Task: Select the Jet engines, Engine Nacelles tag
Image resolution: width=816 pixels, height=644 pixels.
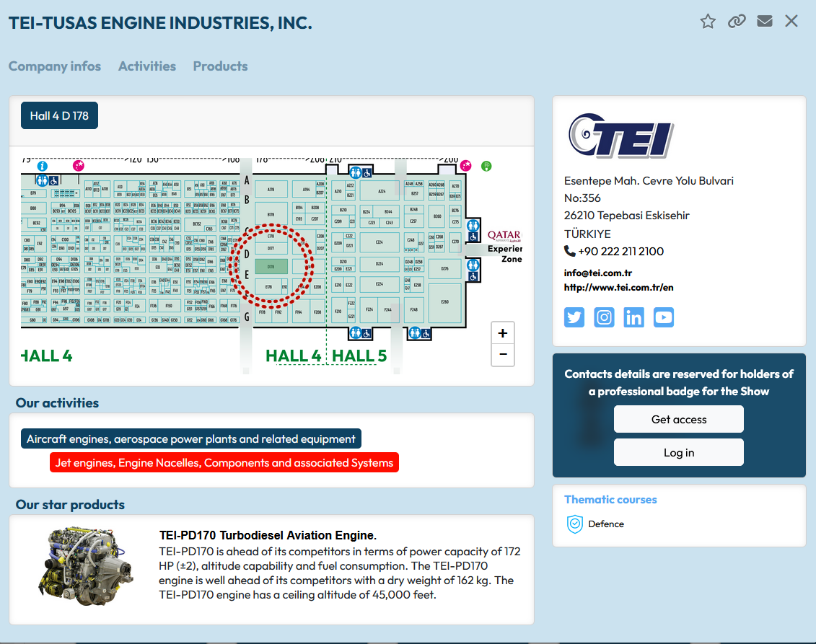Action: [224, 462]
